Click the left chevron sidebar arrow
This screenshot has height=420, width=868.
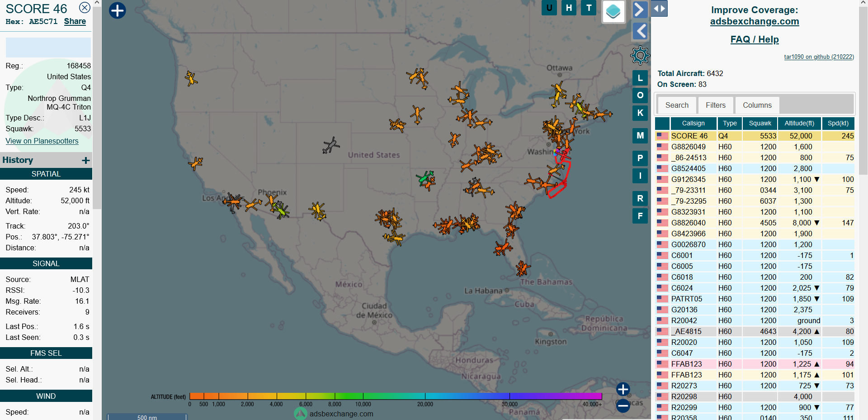pos(640,31)
